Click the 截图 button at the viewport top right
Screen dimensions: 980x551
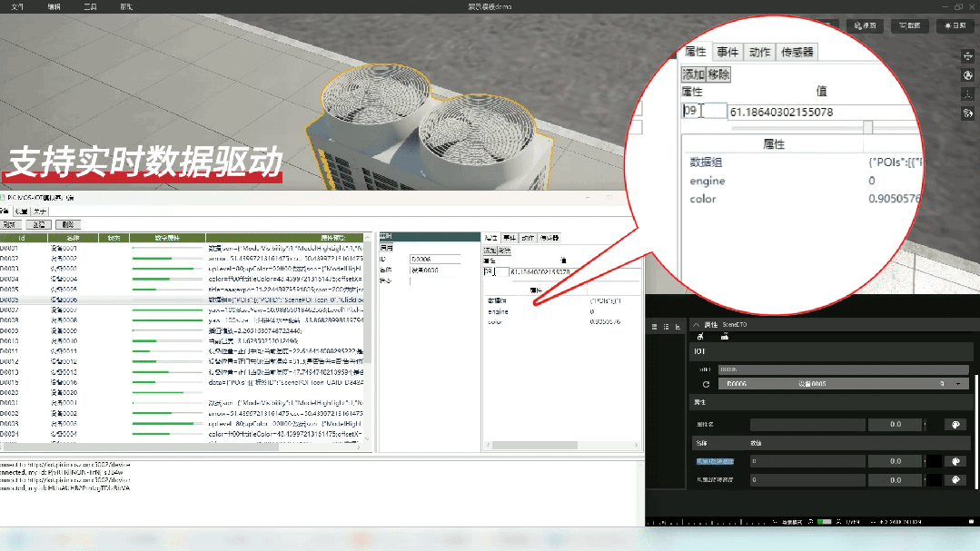[910, 25]
